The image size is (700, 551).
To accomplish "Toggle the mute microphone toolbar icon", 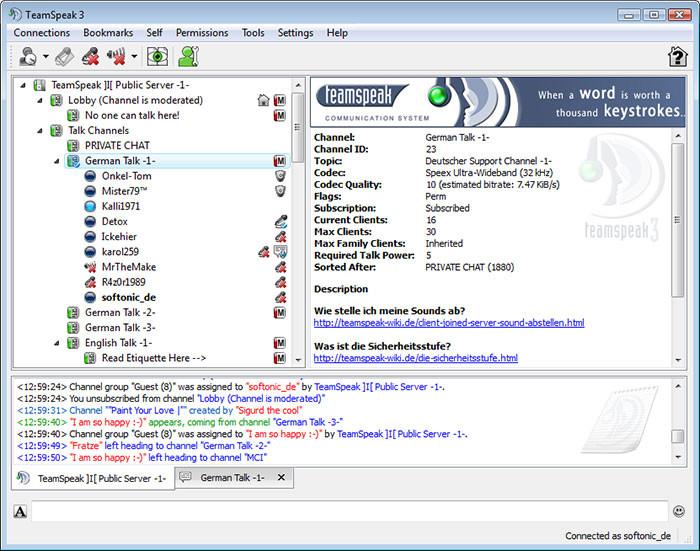I will (91, 57).
